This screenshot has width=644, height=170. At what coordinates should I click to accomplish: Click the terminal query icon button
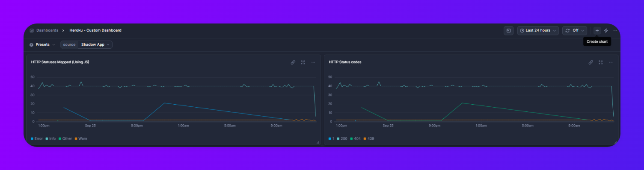(x=508, y=30)
